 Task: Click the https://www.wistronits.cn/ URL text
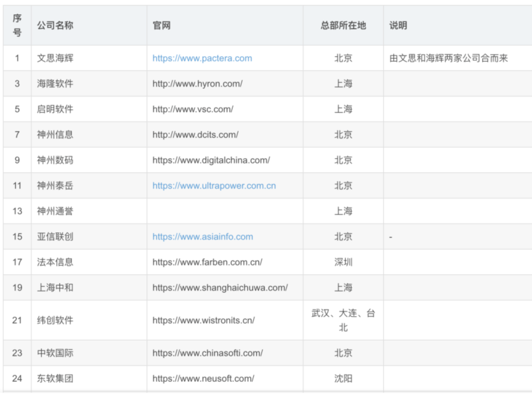tap(203, 321)
